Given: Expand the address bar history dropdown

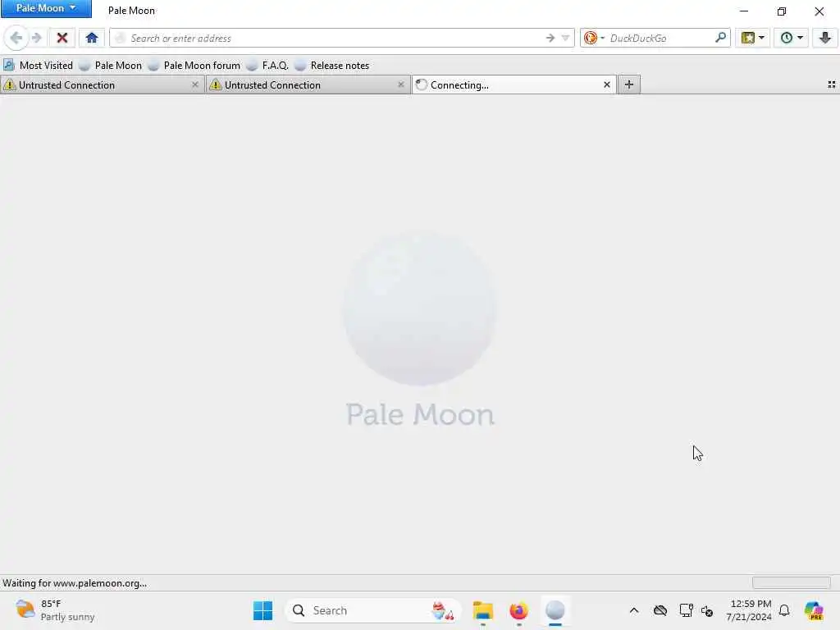Looking at the screenshot, I should 565,38.
